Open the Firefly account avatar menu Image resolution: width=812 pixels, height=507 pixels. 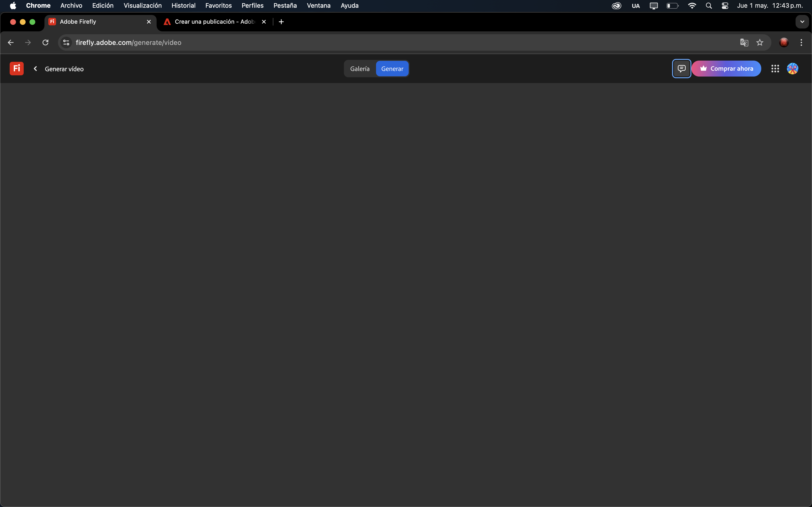click(792, 68)
